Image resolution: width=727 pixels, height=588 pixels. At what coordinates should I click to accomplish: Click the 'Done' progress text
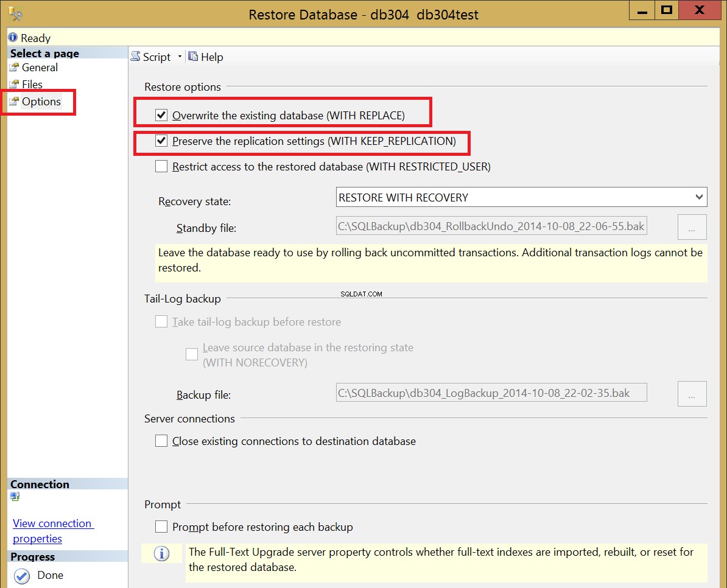tap(50, 575)
